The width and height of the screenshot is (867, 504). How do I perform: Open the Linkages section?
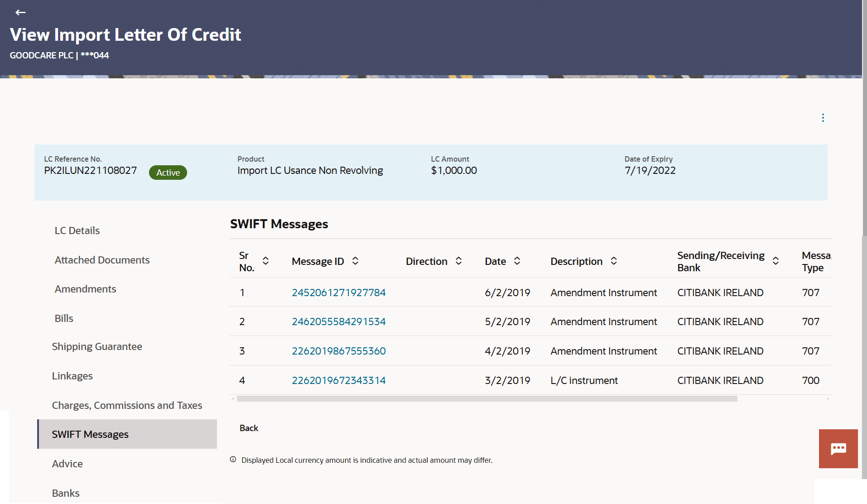point(72,376)
